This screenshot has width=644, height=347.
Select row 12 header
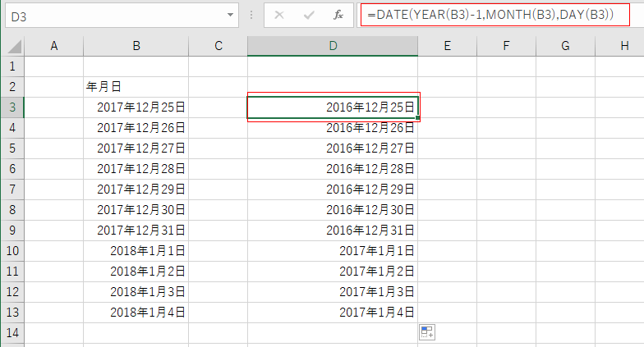point(12,292)
